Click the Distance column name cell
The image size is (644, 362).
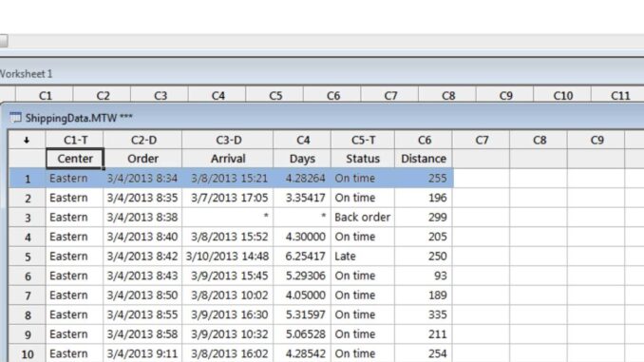click(424, 159)
